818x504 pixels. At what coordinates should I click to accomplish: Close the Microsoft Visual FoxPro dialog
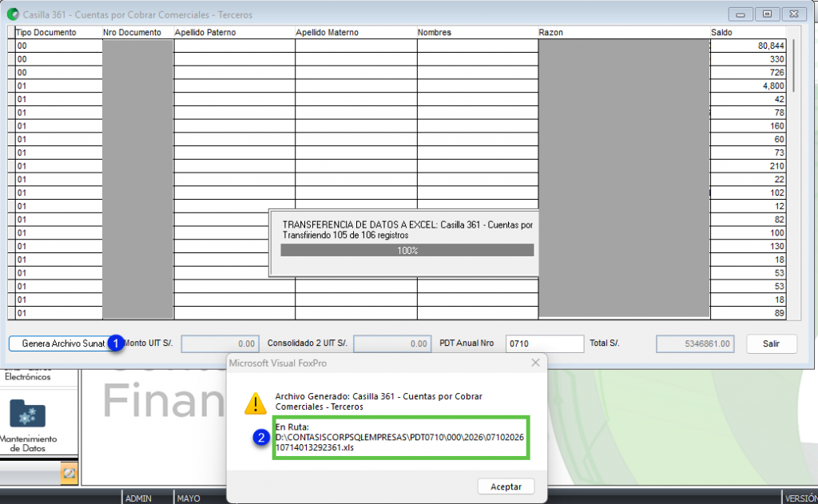point(535,363)
